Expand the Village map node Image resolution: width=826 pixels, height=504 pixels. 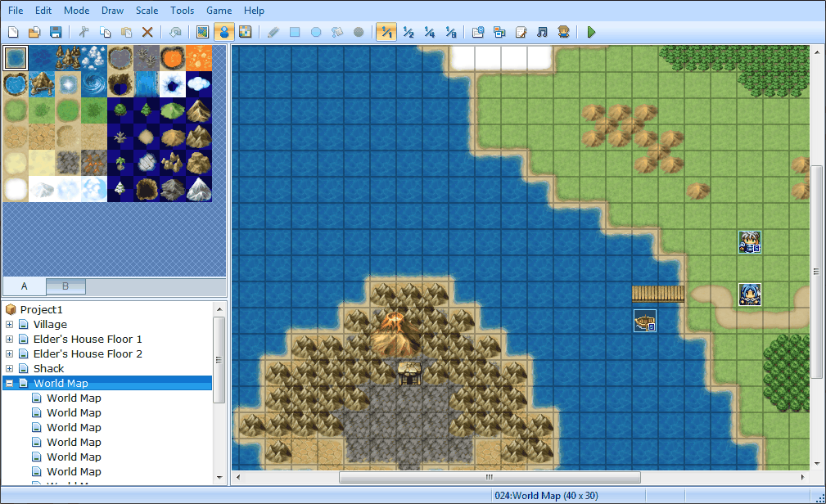pos(10,325)
